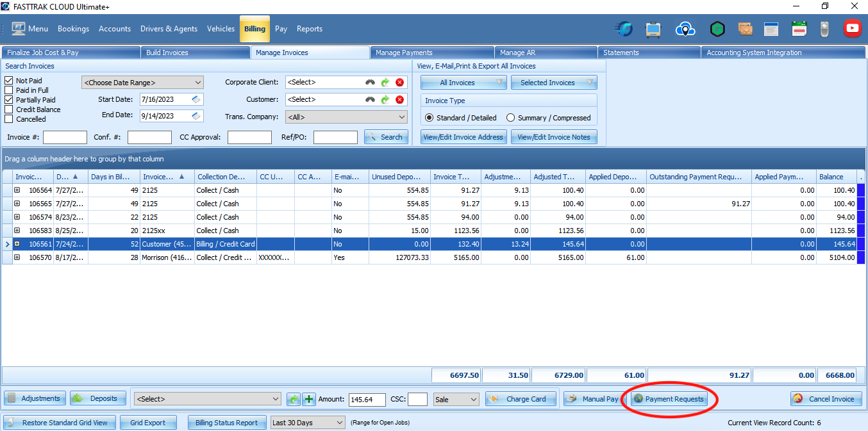Open the Sale transaction type dropdown
The height and width of the screenshot is (431, 868).
click(456, 399)
